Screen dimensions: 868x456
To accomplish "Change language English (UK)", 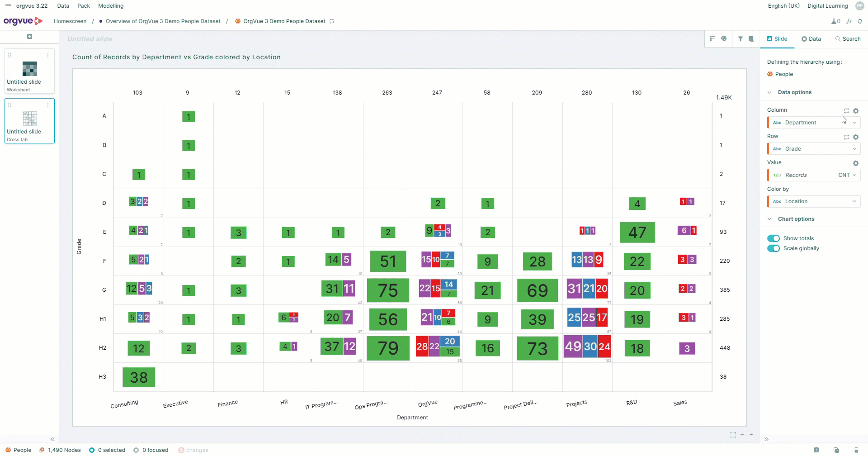I will pos(784,6).
